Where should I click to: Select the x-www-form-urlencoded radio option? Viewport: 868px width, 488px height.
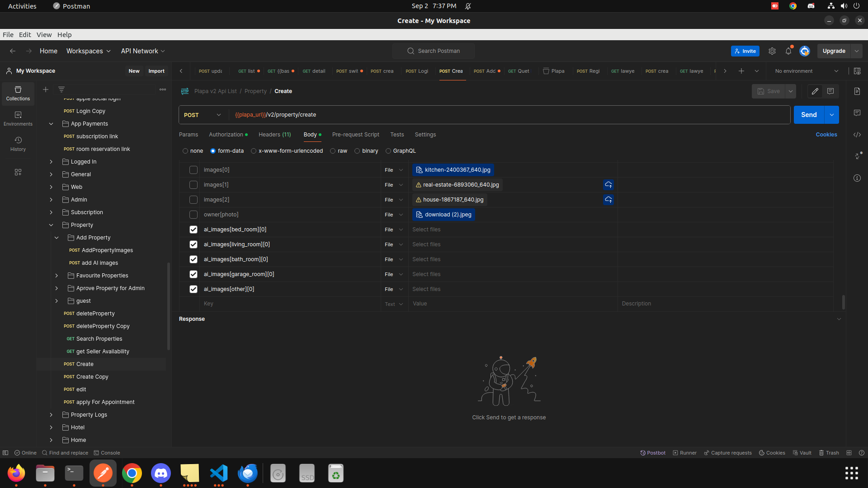pyautogui.click(x=254, y=151)
